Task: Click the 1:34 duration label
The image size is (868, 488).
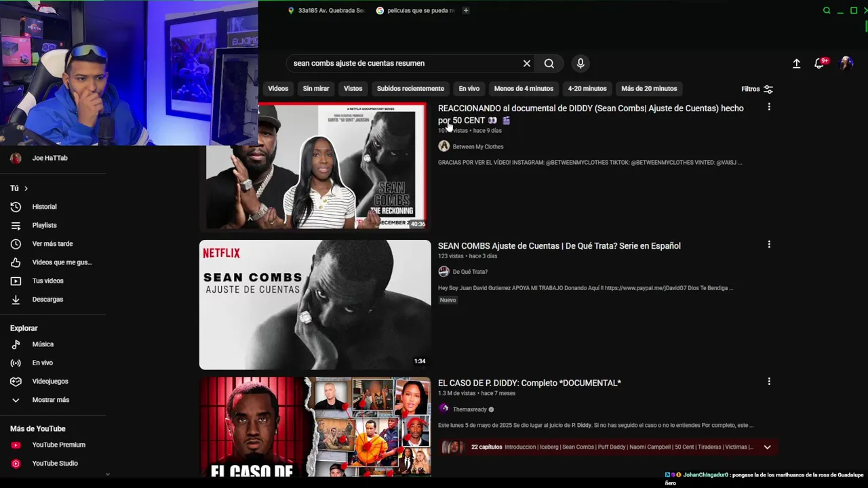Action: (x=420, y=361)
